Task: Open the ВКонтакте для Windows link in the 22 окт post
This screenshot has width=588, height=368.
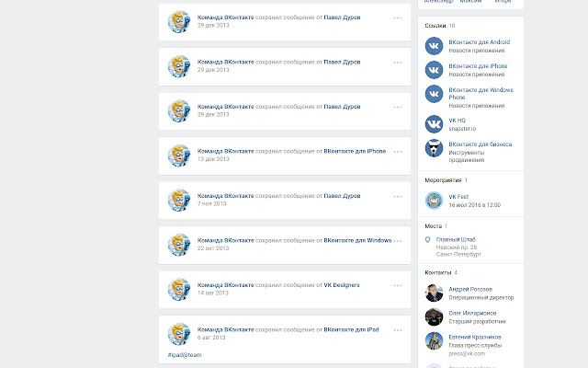Action: pos(357,240)
